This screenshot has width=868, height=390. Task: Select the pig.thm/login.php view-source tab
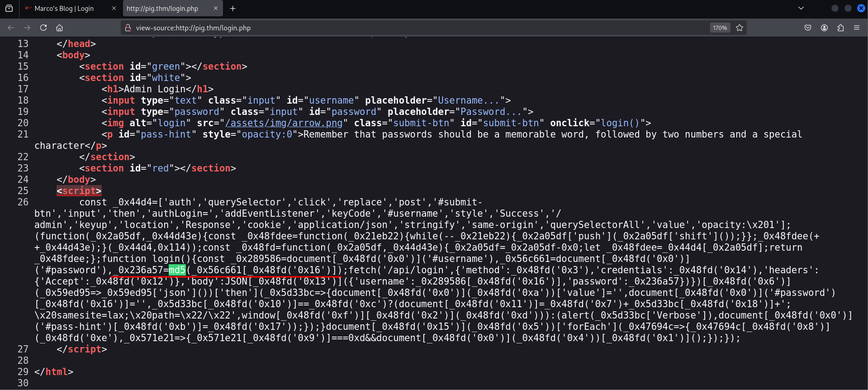point(162,9)
